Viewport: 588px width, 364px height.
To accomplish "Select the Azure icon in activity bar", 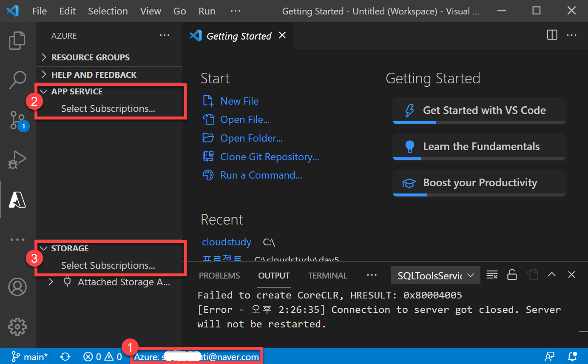I will pos(17,199).
